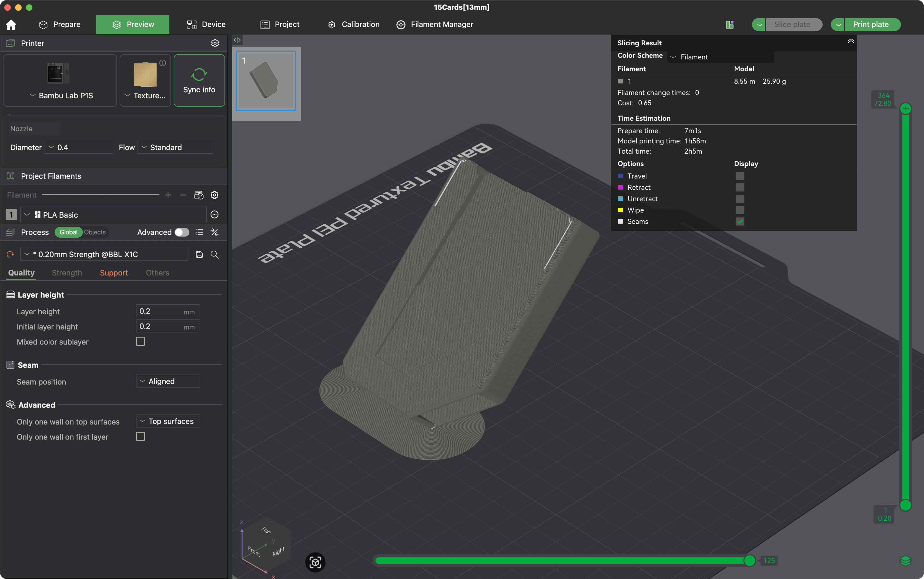Toggle Unretract display checkbox

740,199
